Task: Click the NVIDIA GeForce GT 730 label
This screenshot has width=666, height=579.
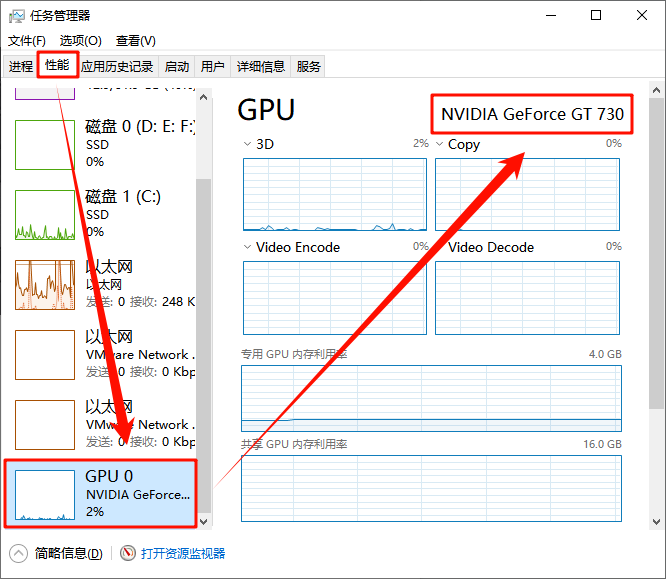Action: coord(533,114)
